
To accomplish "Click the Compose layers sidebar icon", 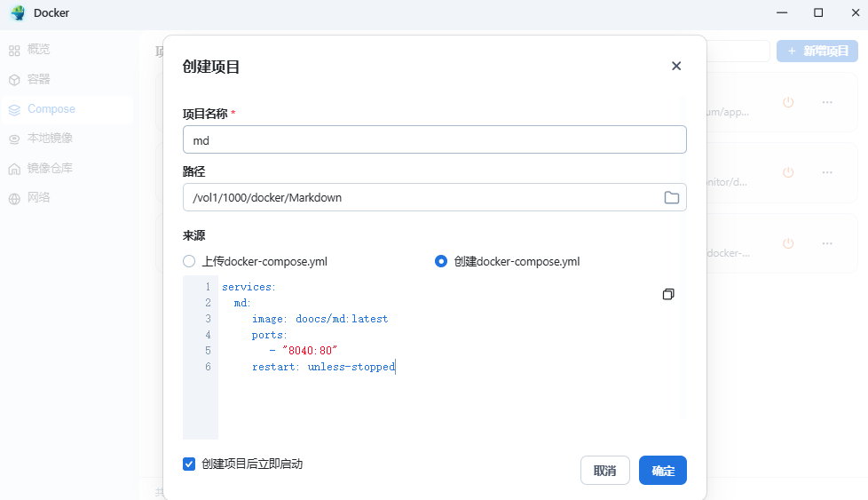I will coord(14,109).
